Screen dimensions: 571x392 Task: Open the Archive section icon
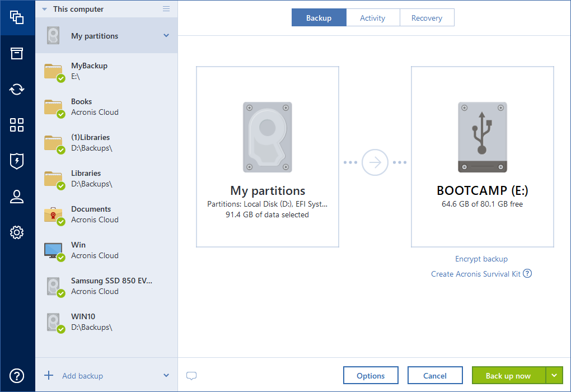click(17, 53)
